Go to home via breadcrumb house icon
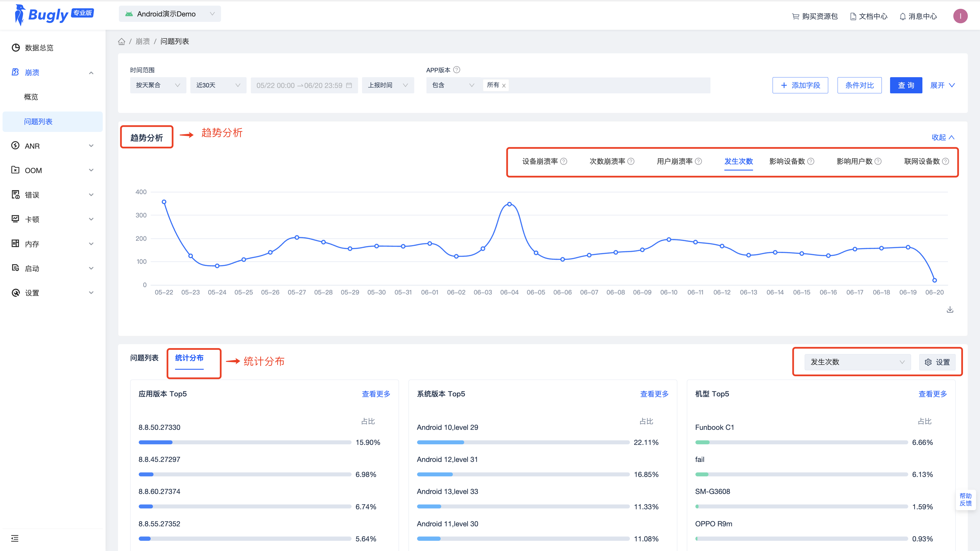Image resolution: width=980 pixels, height=551 pixels. (121, 41)
